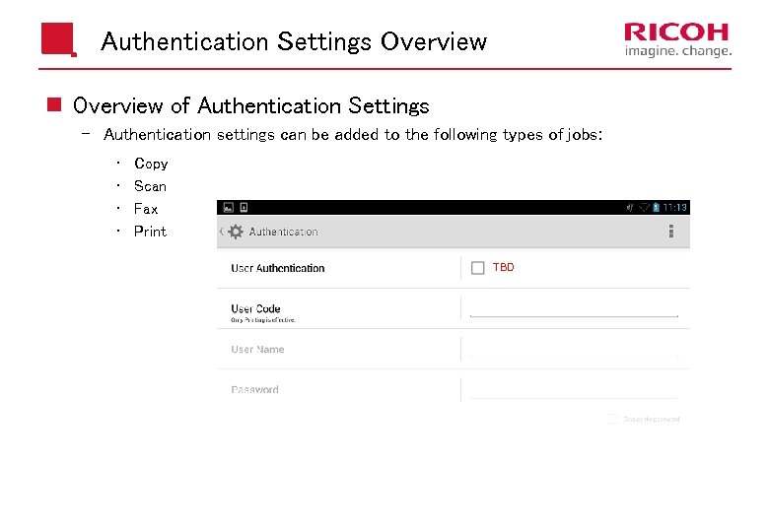Tap the download notification icon in status bar

pos(244,207)
